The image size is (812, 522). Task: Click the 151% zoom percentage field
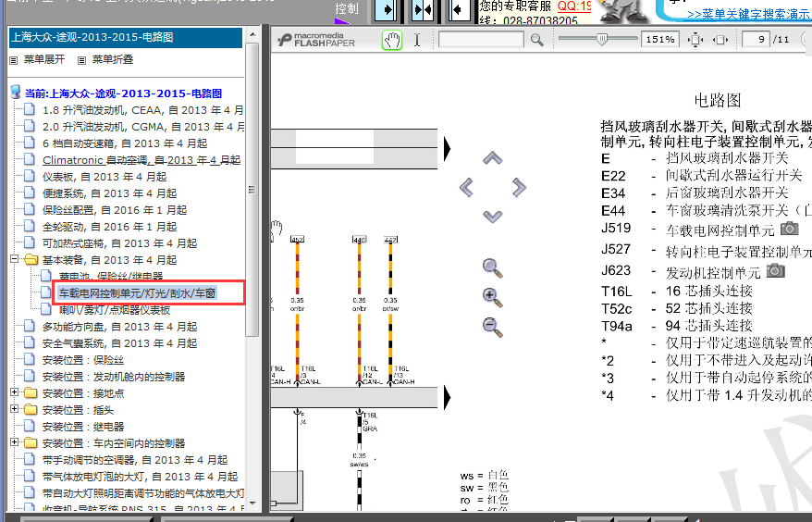click(660, 40)
